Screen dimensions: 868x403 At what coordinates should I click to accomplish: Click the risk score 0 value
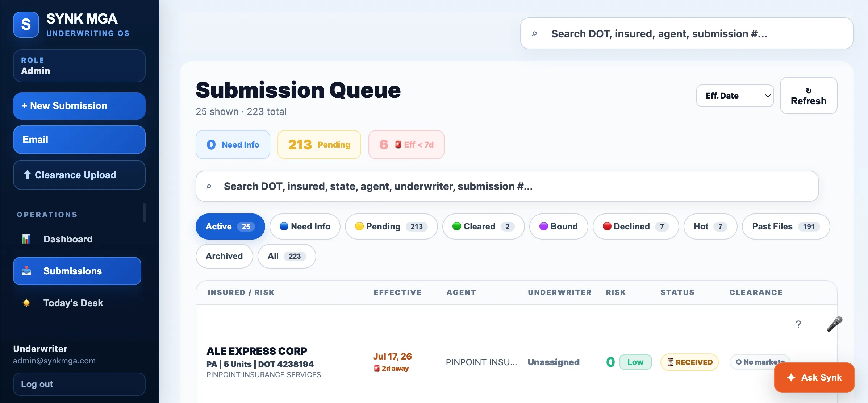[x=610, y=362]
